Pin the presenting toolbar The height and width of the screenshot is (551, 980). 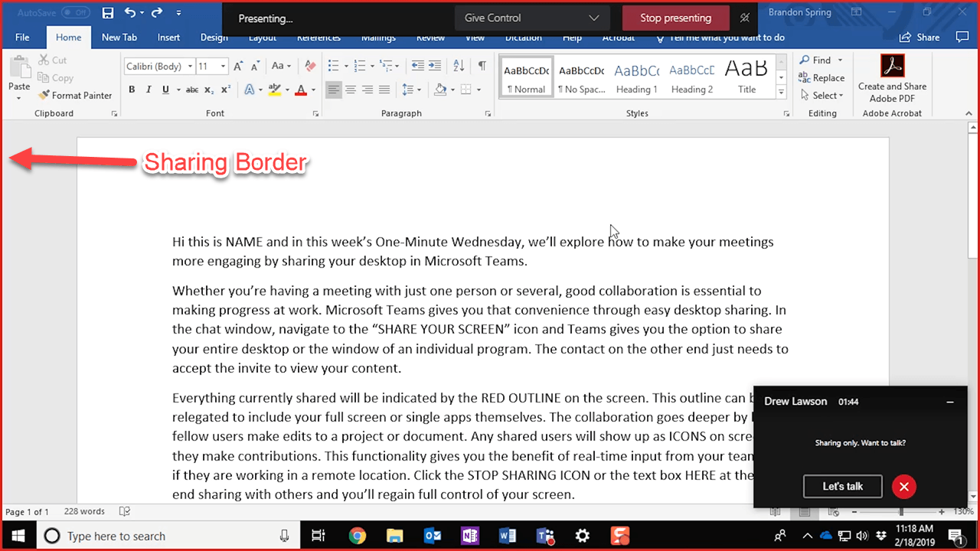pyautogui.click(x=745, y=18)
